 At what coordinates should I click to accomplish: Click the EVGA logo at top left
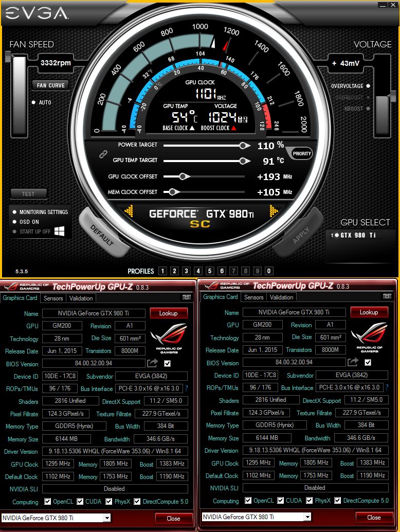(x=37, y=13)
